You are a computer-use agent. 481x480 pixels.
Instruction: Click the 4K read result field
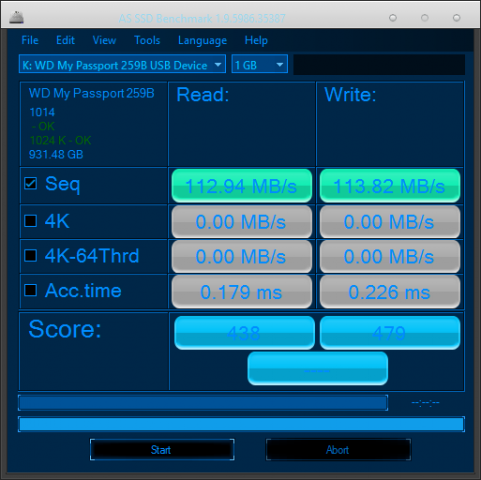tap(242, 222)
